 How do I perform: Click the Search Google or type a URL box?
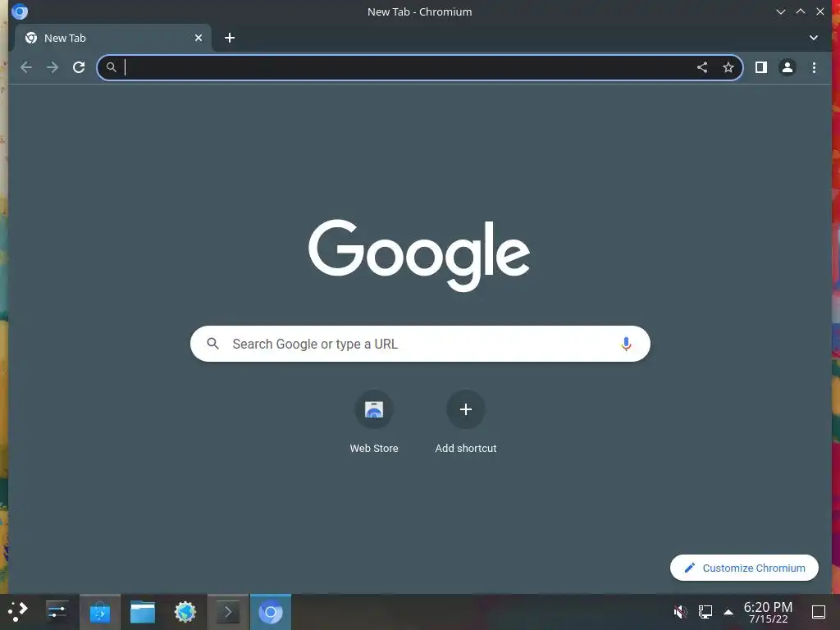[420, 344]
